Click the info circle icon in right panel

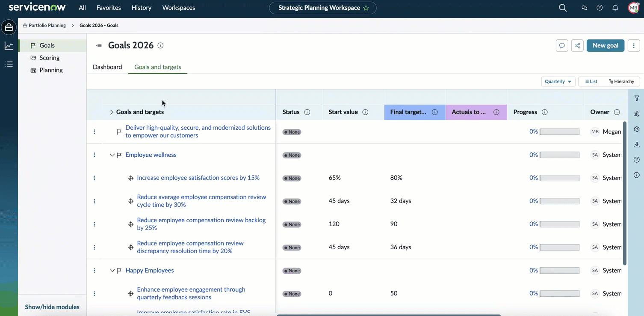click(637, 175)
